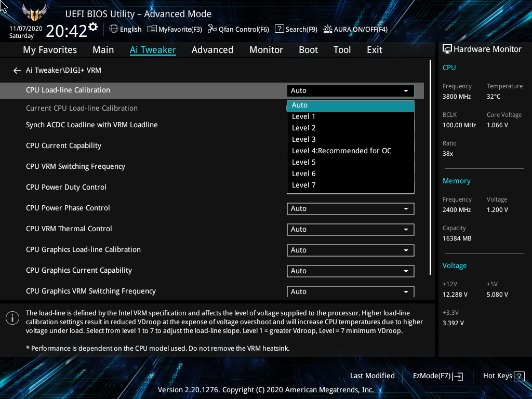Choose Level 3 load-line option
Image resolution: width=532 pixels, height=399 pixels.
point(351,139)
